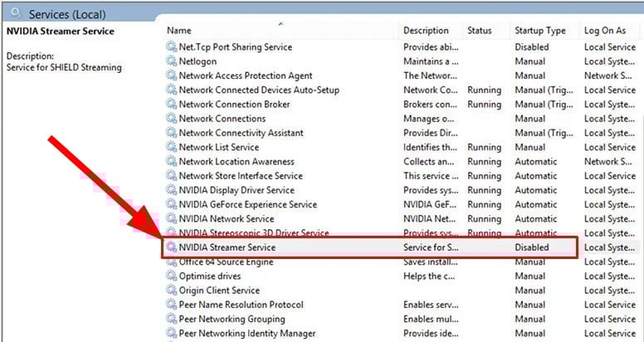The height and width of the screenshot is (342, 644).
Task: Click 'Identifies th...' description of Network List Service
Action: coord(430,147)
